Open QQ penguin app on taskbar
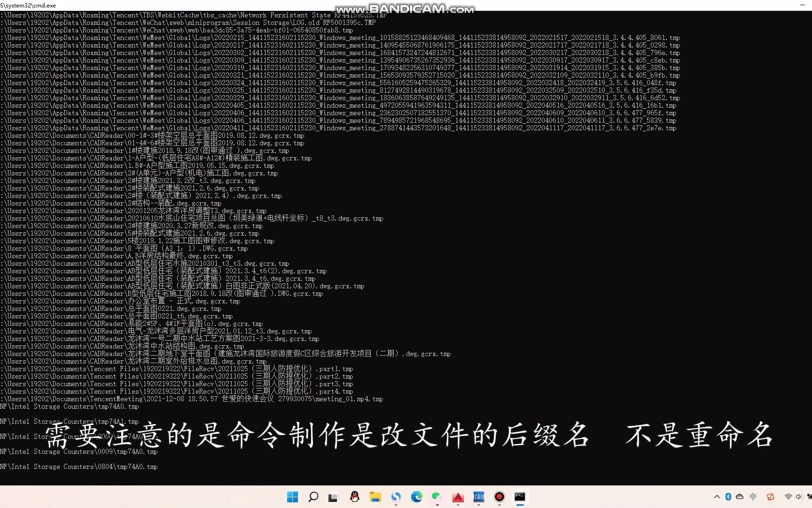812x508 pixels. click(x=355, y=497)
